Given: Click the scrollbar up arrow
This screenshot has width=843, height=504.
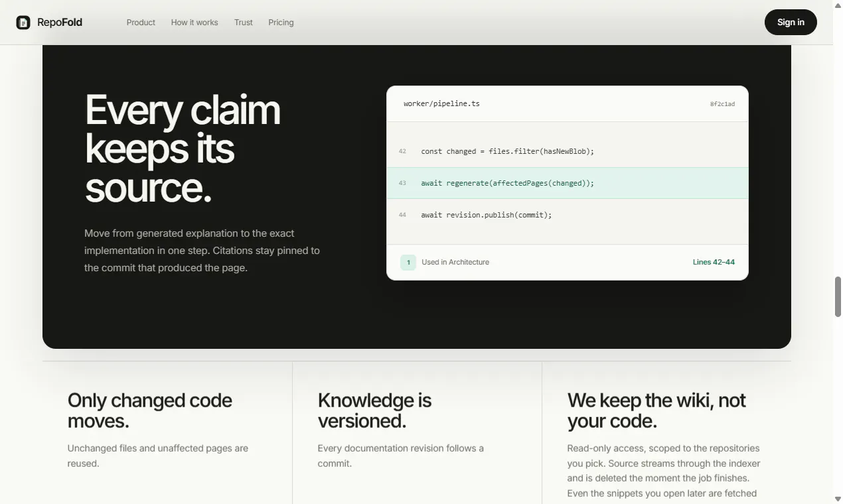Looking at the screenshot, I should [x=838, y=5].
